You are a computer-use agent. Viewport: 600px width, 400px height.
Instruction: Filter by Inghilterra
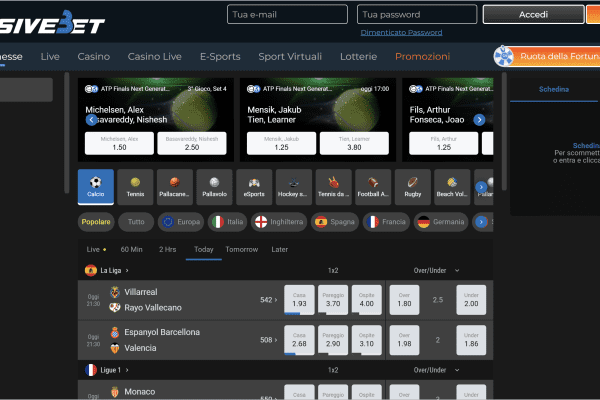279,222
